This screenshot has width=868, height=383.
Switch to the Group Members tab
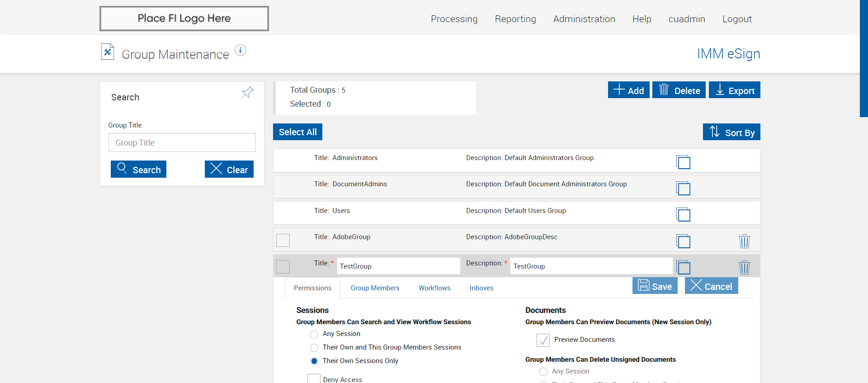[x=375, y=288]
